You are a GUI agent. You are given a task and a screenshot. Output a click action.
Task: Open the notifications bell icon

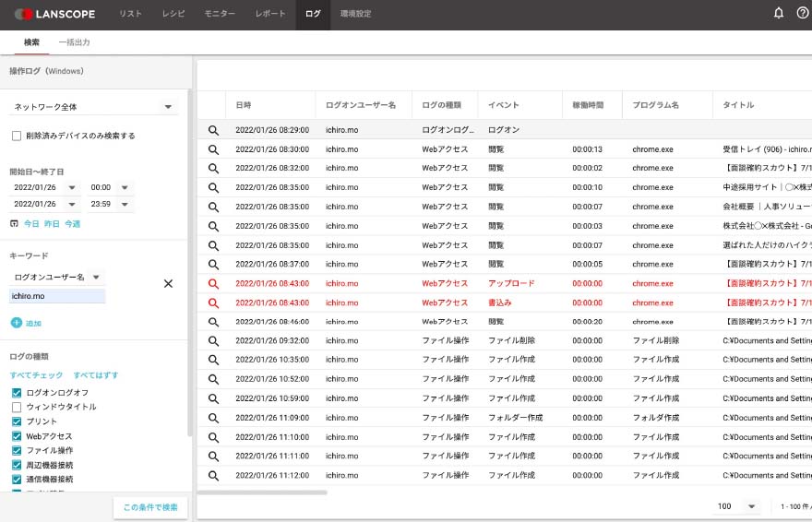tap(779, 13)
